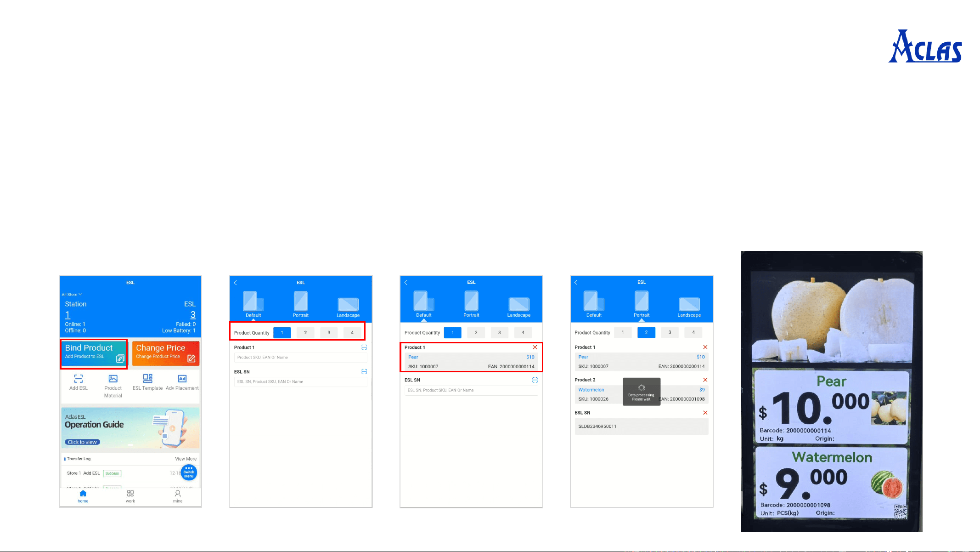This screenshot has width=980, height=552.
Task: Click the Low Battery: 1 status text
Action: tap(179, 330)
